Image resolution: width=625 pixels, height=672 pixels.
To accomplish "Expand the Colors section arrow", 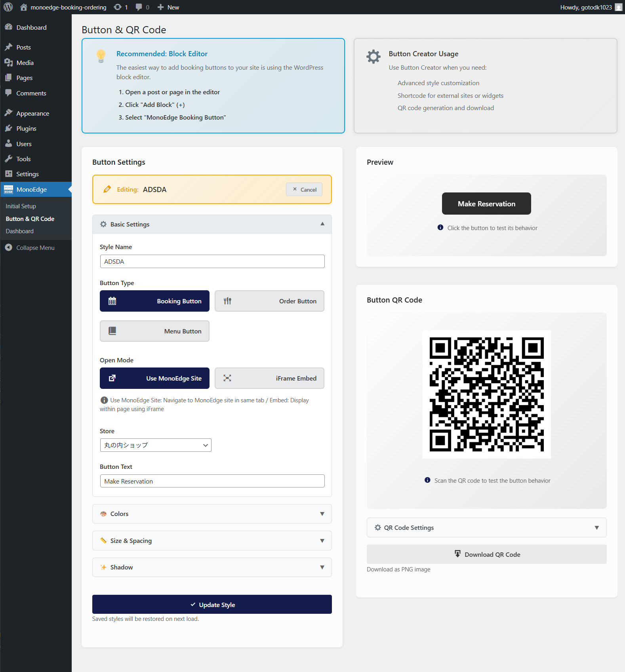I will point(322,514).
